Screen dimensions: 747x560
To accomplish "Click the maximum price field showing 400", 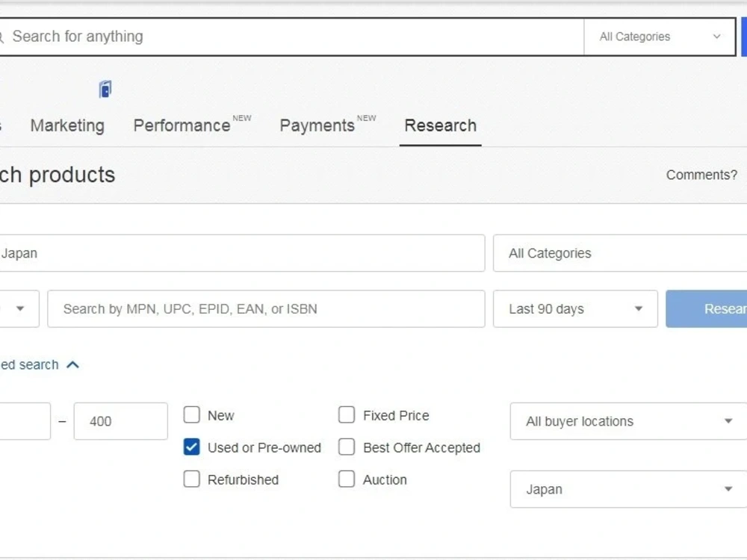I will coord(120,421).
